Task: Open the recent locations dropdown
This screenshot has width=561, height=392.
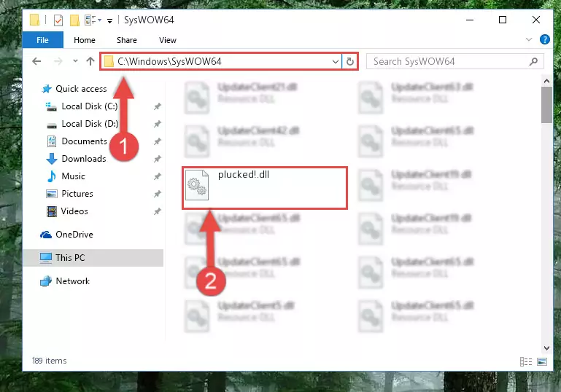Action: [75, 61]
